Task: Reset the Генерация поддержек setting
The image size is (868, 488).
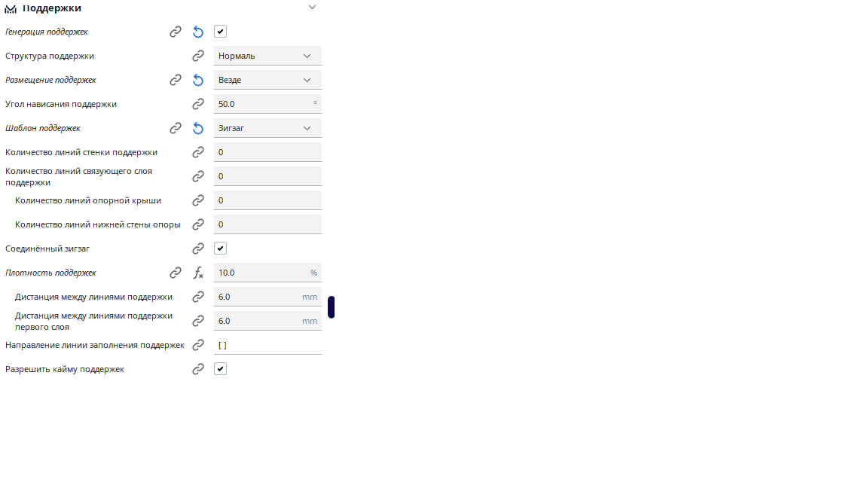Action: [x=197, y=32]
